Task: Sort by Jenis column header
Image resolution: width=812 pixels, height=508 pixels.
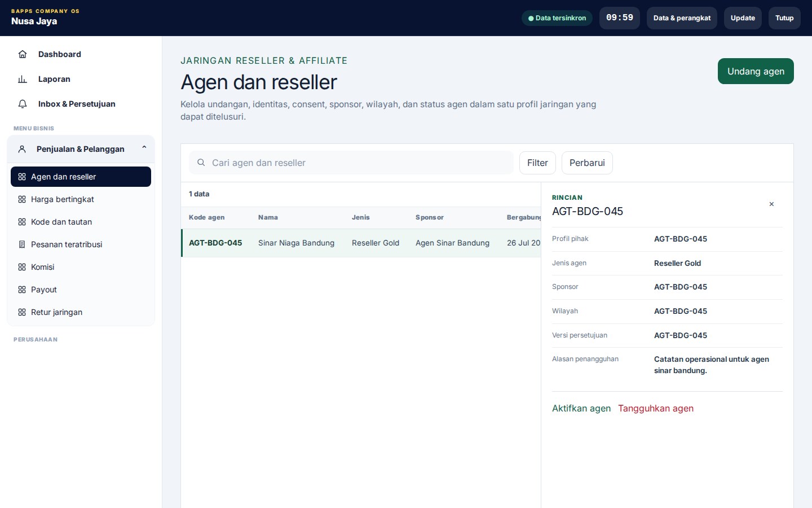Action: (361, 217)
